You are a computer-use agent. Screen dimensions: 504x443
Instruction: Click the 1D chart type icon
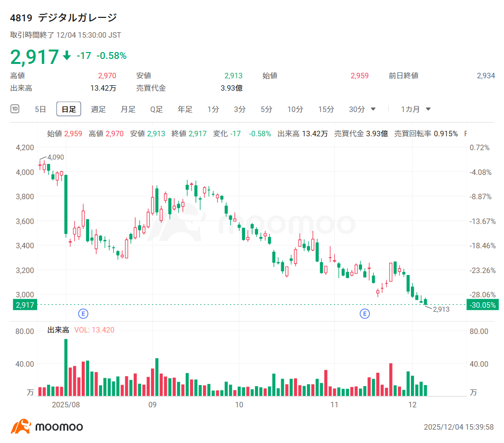point(15,109)
